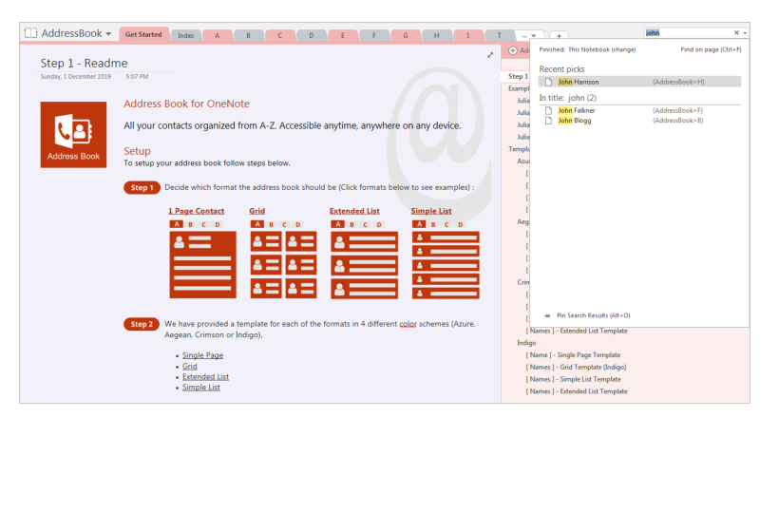The image size is (779, 532).
Task: Open the Extended List example link
Action: click(354, 211)
